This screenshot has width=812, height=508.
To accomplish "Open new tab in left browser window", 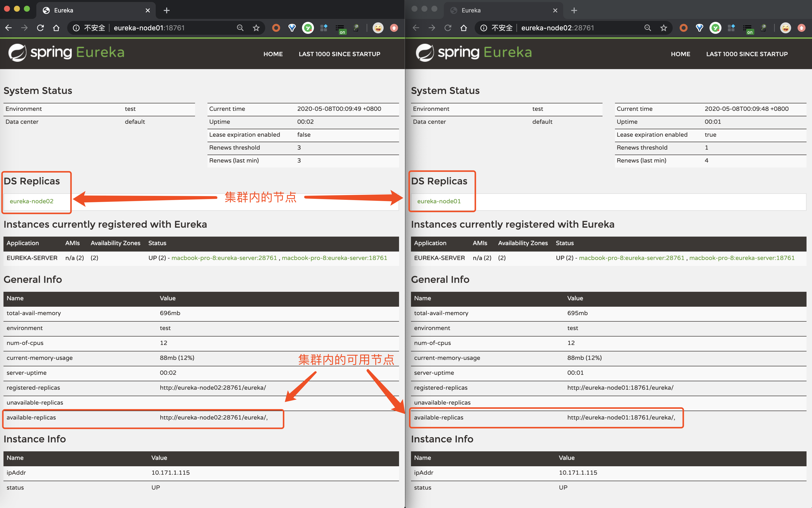I will click(166, 10).
